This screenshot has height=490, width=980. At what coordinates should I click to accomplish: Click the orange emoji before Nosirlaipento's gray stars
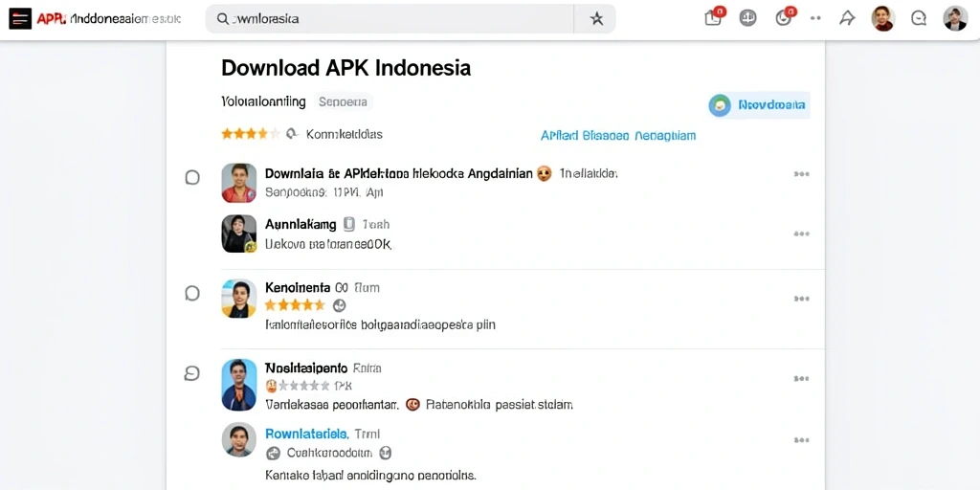click(x=271, y=386)
